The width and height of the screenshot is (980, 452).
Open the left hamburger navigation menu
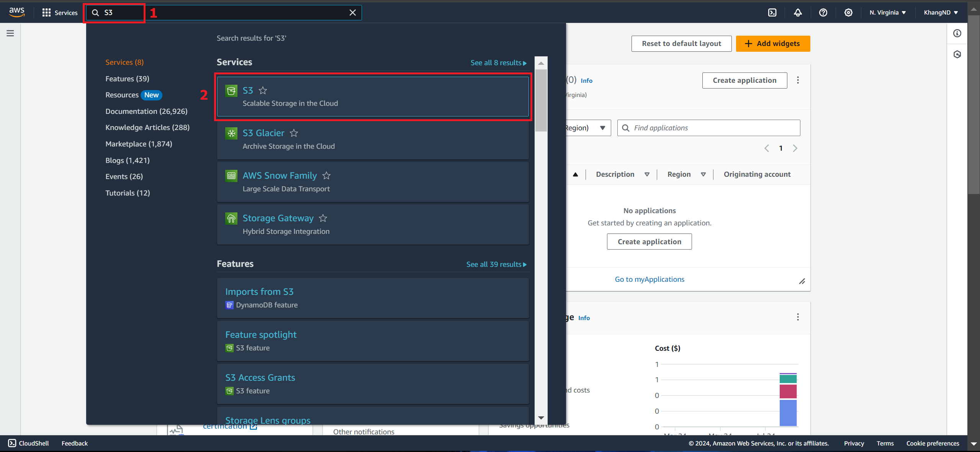tap(10, 33)
